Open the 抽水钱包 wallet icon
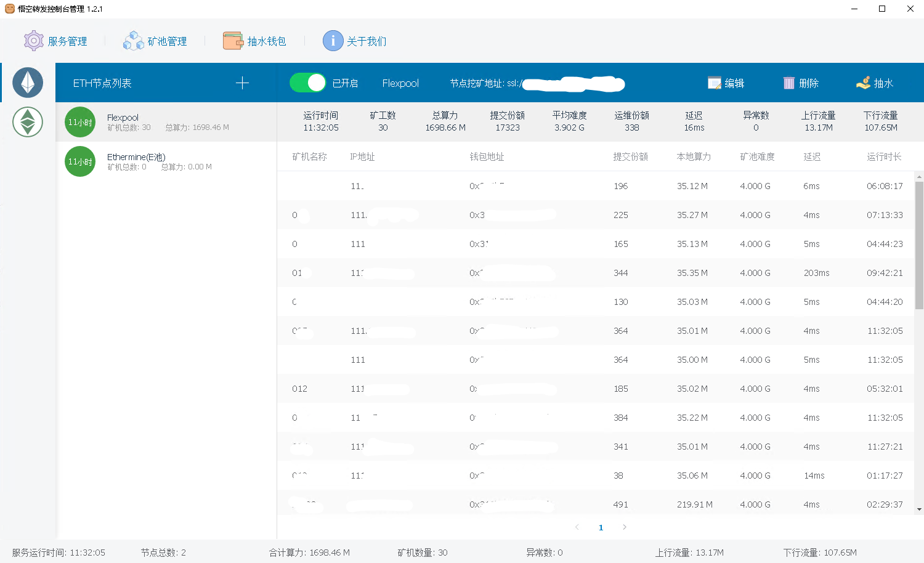Screen dimensions: 924x563 [x=233, y=41]
